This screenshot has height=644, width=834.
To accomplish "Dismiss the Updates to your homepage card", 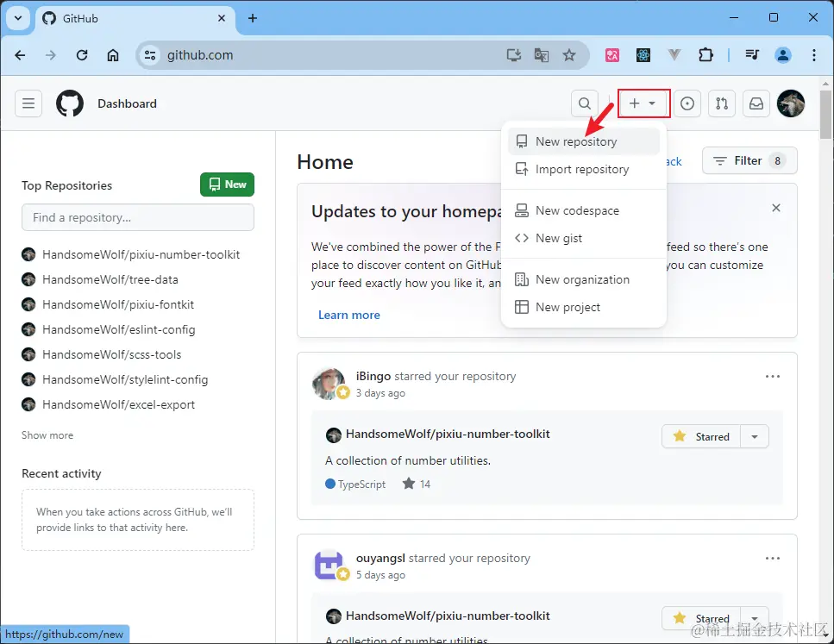I will (x=776, y=208).
